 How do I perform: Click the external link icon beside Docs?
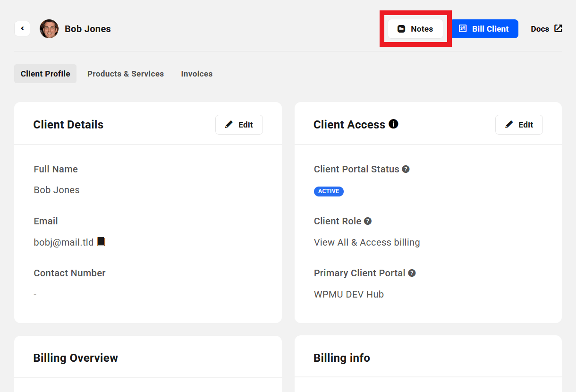[558, 28]
